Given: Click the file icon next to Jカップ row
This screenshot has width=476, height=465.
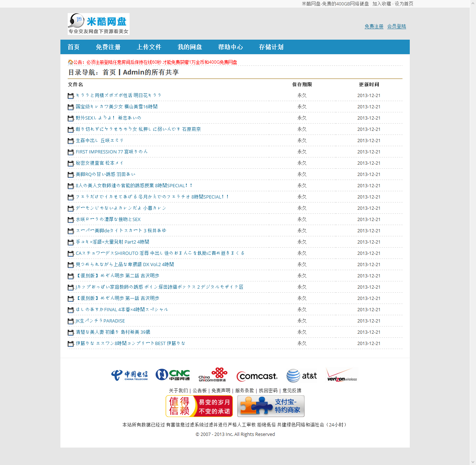Looking at the screenshot, I should pyautogui.click(x=71, y=287).
